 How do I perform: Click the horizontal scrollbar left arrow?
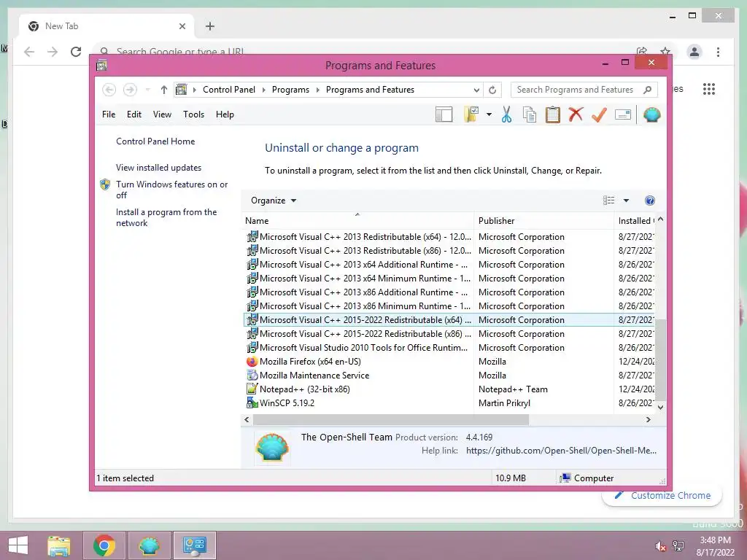click(247, 419)
